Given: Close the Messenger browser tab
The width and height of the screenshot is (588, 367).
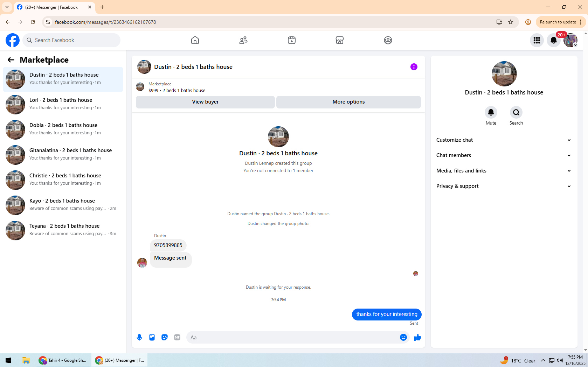Looking at the screenshot, I should tap(90, 7).
